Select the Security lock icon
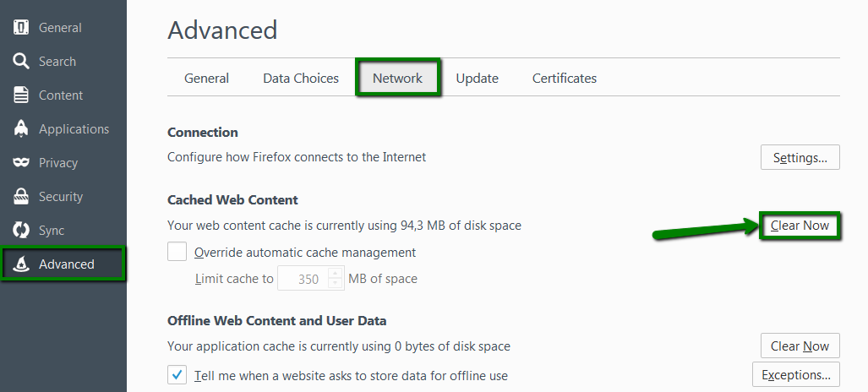 pos(21,196)
